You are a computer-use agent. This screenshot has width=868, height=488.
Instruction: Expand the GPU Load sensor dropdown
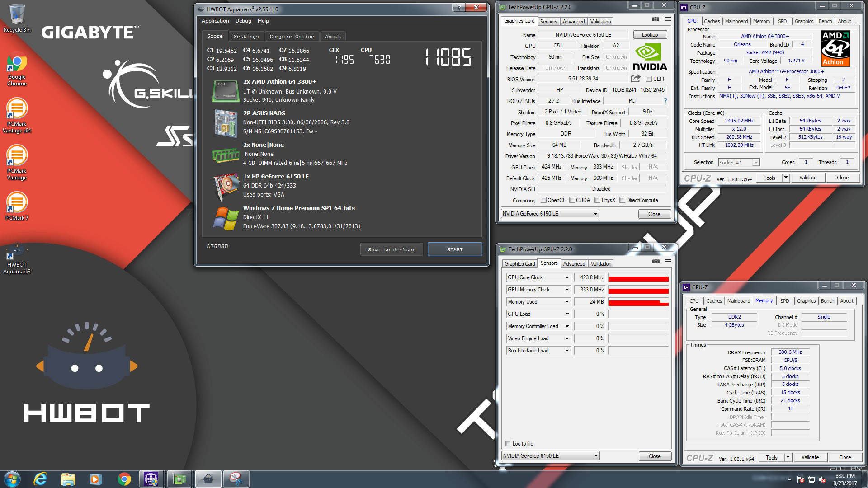(567, 314)
